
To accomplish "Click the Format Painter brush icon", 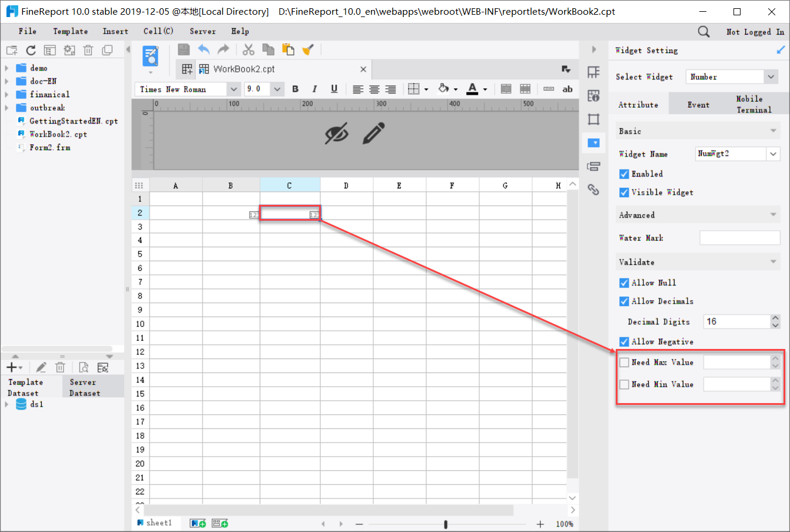I will click(x=308, y=49).
